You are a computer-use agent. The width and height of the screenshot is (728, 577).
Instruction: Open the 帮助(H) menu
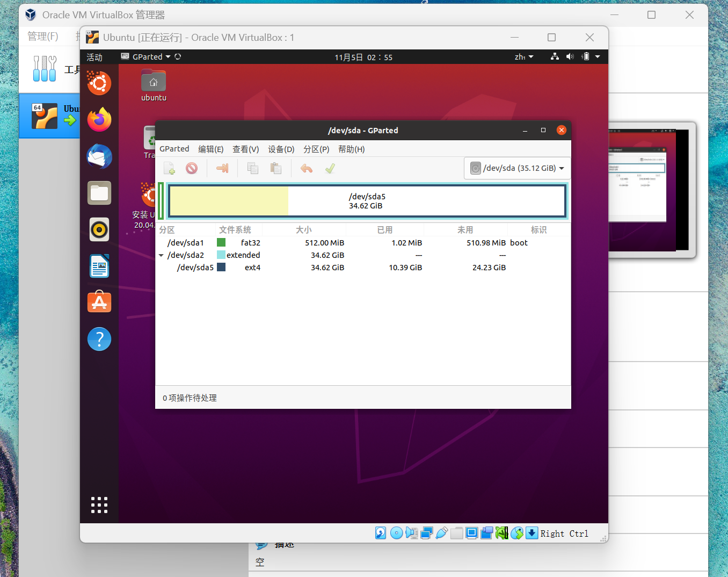pyautogui.click(x=351, y=149)
